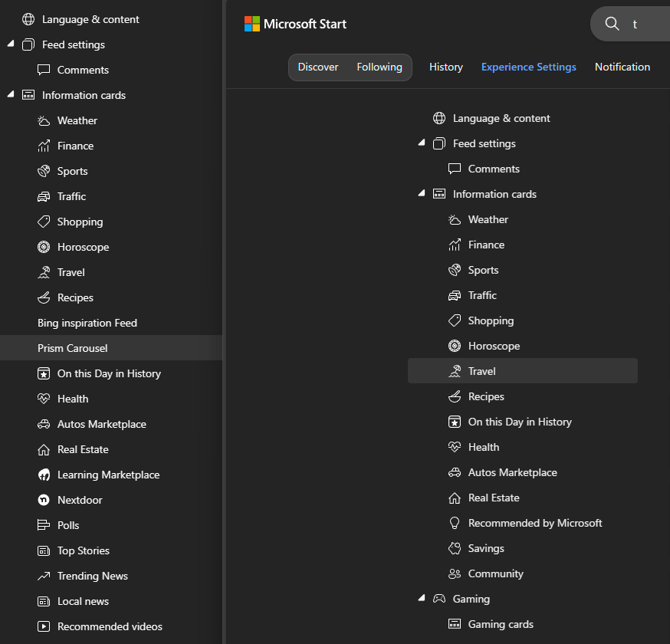Click the Savings piggy bank icon

[455, 548]
